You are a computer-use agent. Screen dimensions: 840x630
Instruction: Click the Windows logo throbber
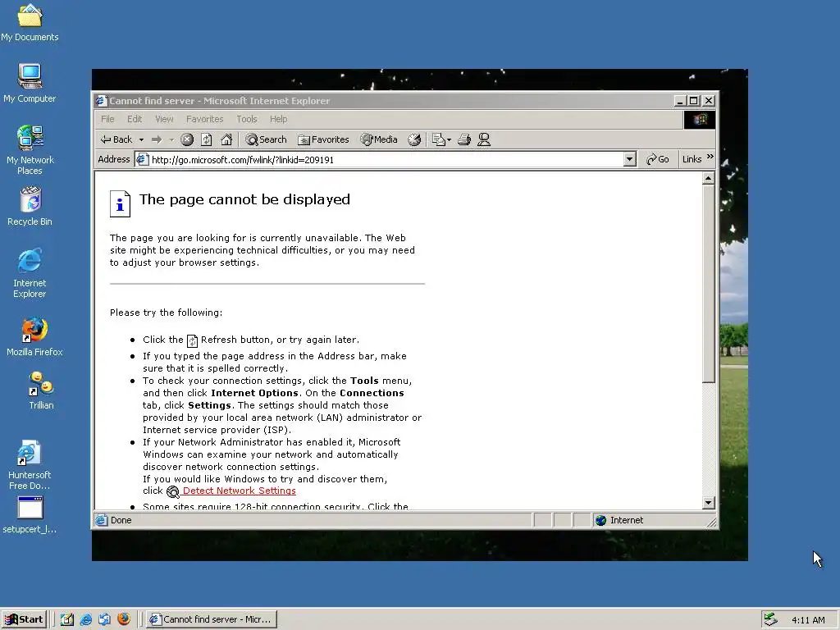click(700, 120)
